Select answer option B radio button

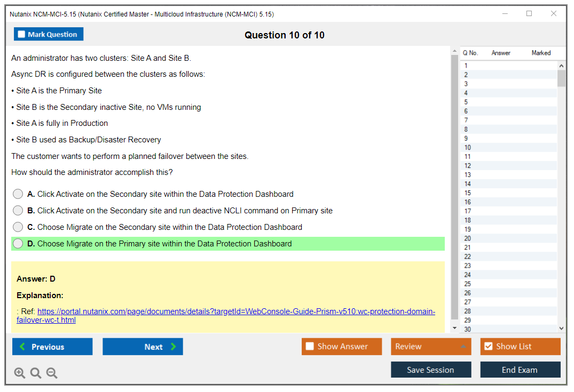18,211
